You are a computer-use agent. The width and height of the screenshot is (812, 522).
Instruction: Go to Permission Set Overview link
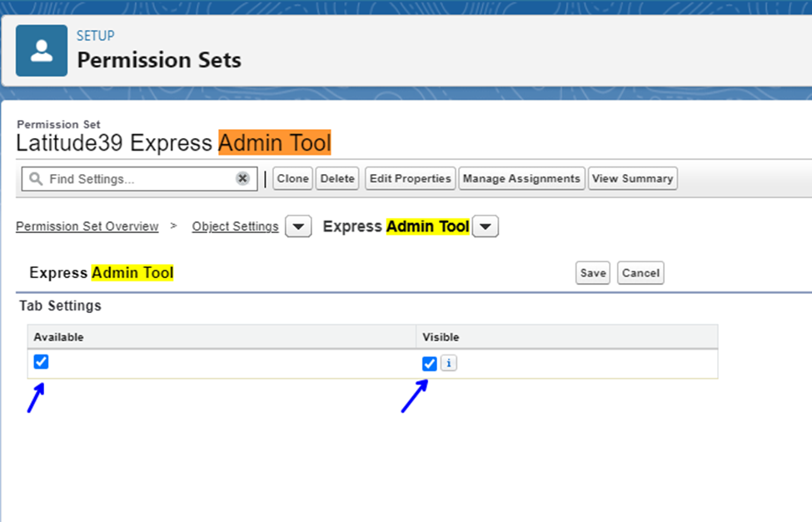87,226
